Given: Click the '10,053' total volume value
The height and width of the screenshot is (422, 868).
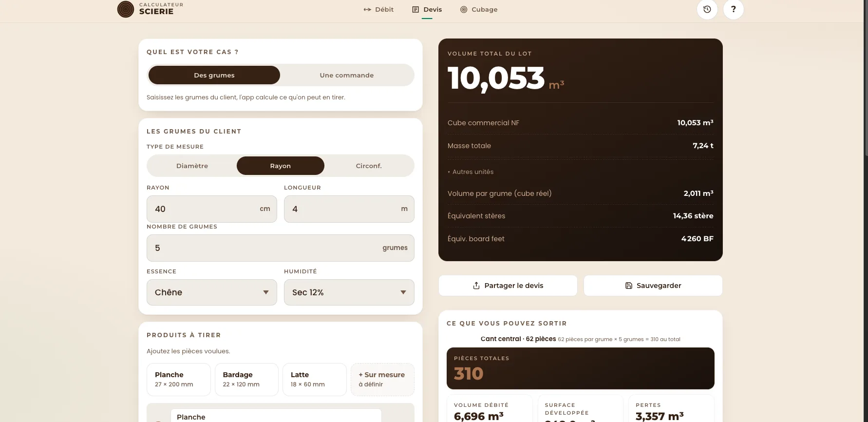Looking at the screenshot, I should [x=496, y=78].
